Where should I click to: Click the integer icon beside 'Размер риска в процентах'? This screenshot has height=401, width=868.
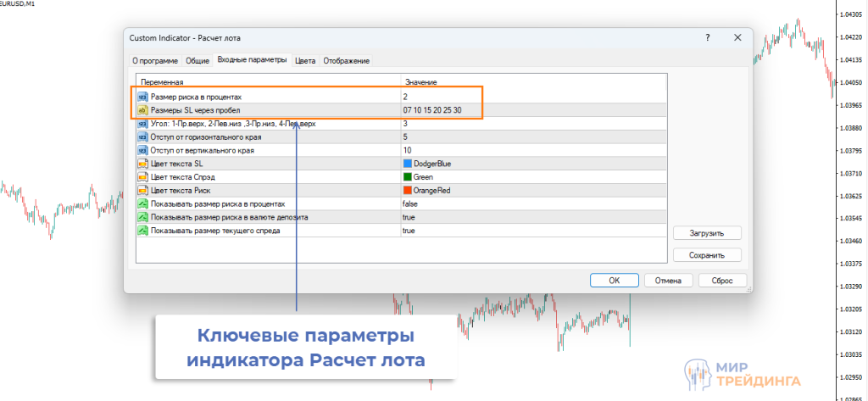[142, 97]
